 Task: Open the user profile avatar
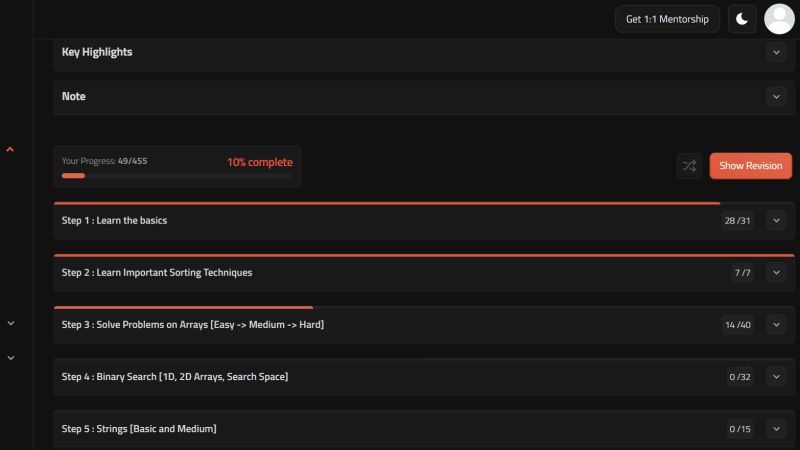tap(779, 19)
